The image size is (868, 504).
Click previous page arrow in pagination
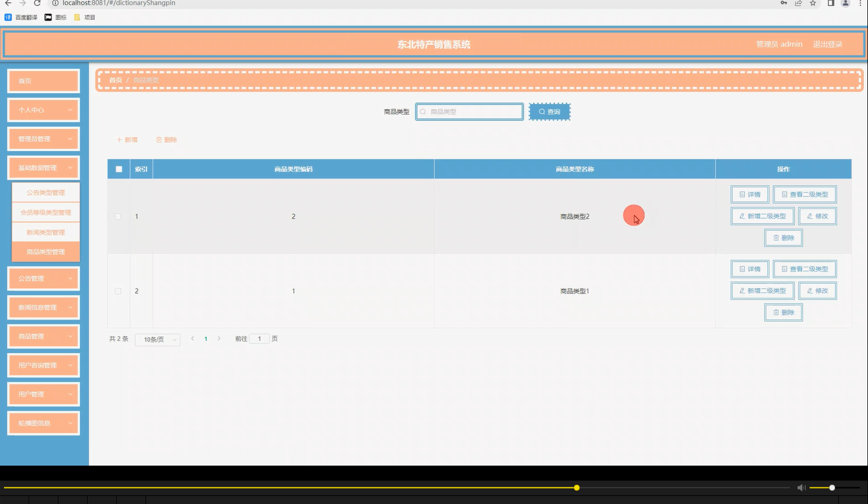click(x=192, y=339)
